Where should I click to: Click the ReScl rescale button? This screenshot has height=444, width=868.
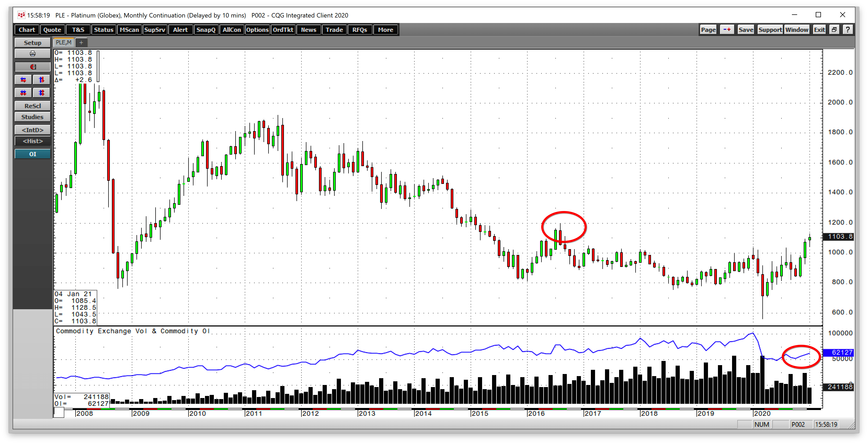(x=32, y=106)
